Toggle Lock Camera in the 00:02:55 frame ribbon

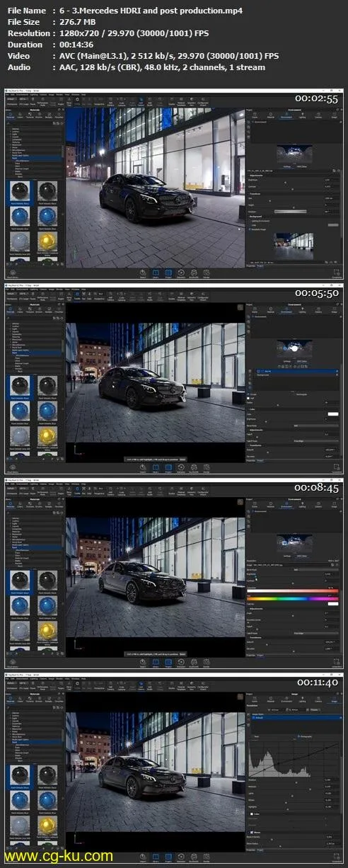click(x=141, y=102)
